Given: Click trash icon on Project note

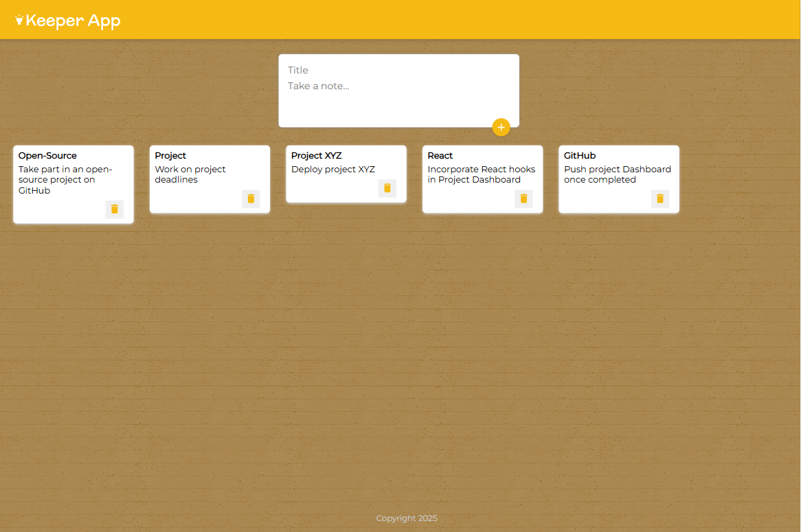Looking at the screenshot, I should click(x=251, y=199).
